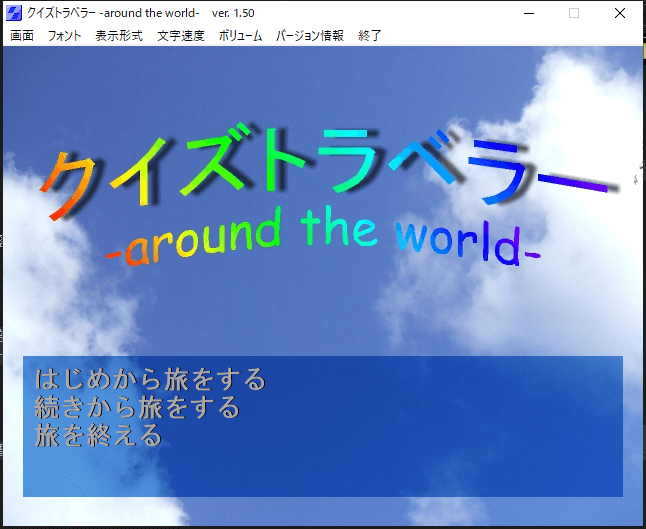The image size is (646, 529).
Task: Click the greyed-out maximize button
Action: tap(574, 12)
